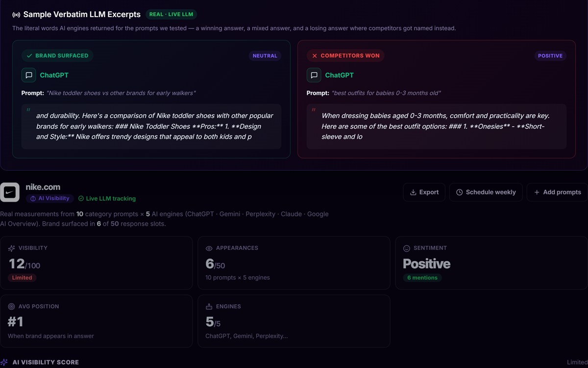Click ChatGPT label in Brand Surfaced card

pos(54,75)
